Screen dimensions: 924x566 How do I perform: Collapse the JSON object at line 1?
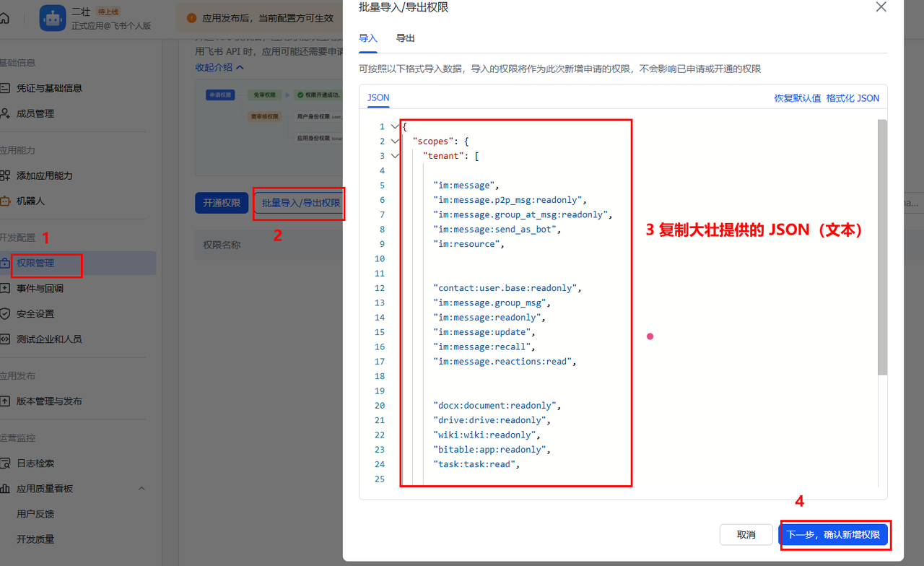[394, 126]
